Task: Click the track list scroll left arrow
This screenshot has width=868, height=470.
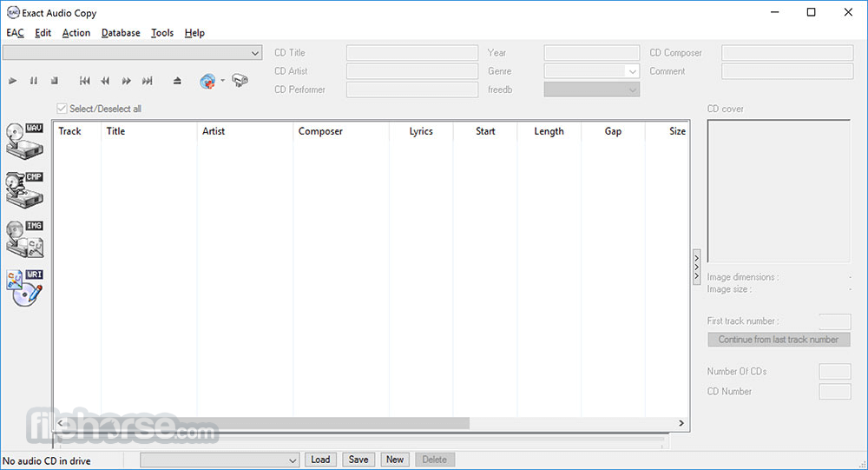Action: tap(61, 423)
